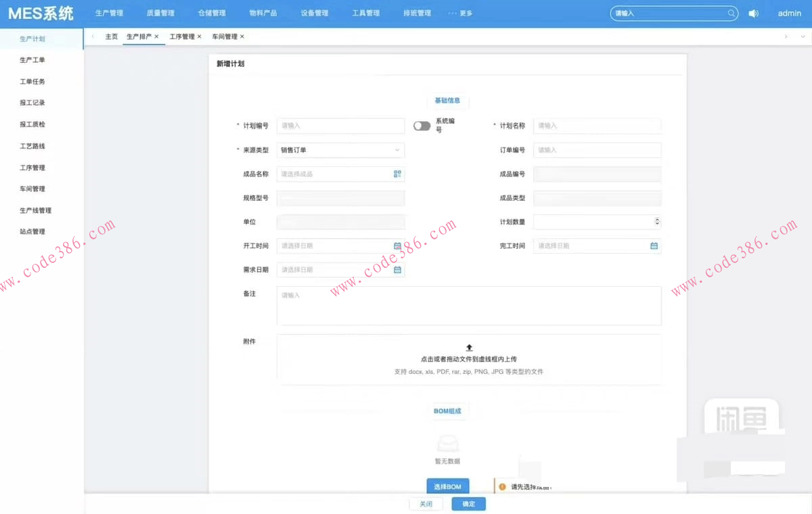Viewport: 812px width, 514px height.
Task: Open calendar icon for 需求日期
Action: [x=397, y=270]
